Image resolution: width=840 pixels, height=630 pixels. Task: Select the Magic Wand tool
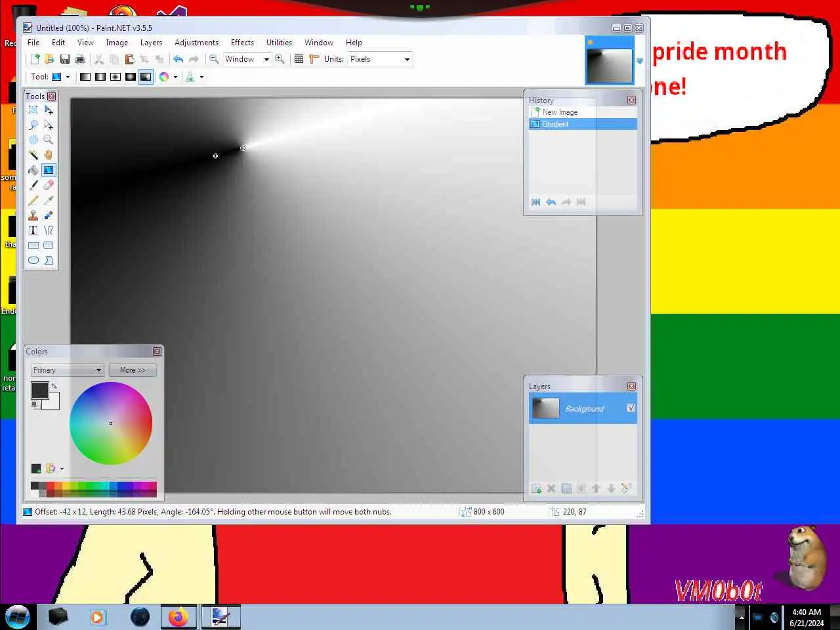33,155
